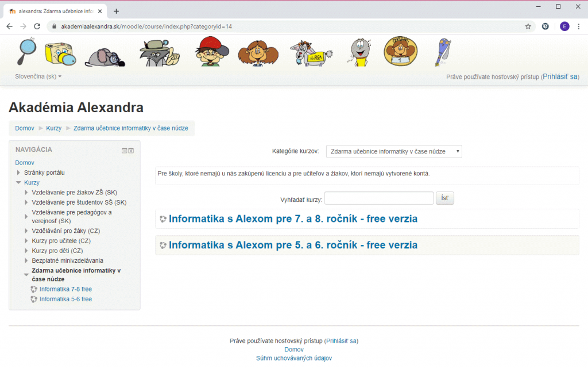The image size is (588, 368).
Task: Expand Vzdelávanie pre študentov SŠ (SK)
Action: click(26, 202)
